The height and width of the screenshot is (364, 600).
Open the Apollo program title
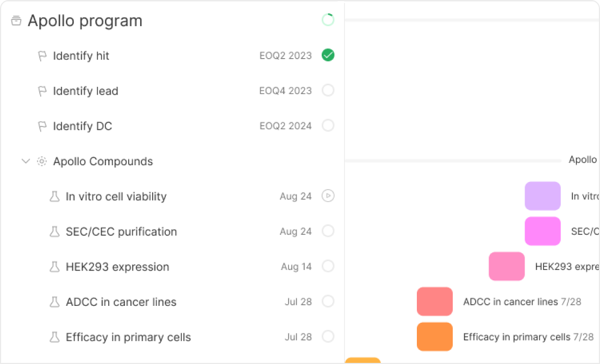85,21
